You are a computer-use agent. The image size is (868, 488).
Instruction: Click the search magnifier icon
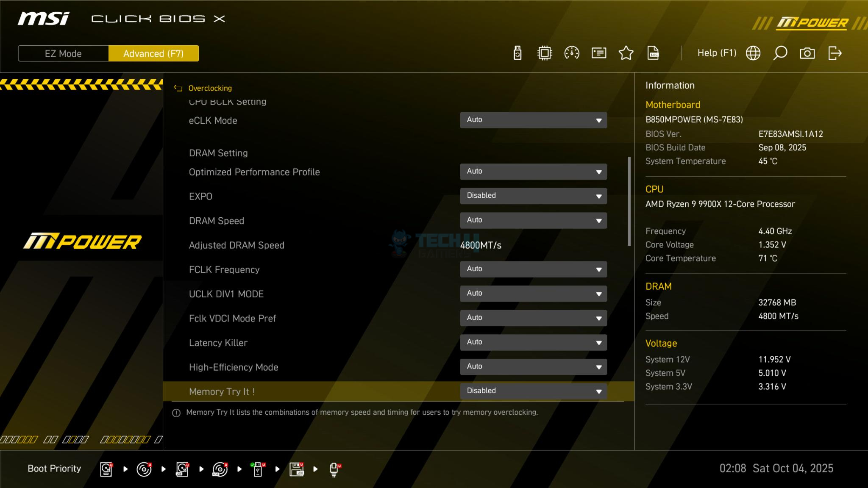pyautogui.click(x=780, y=53)
